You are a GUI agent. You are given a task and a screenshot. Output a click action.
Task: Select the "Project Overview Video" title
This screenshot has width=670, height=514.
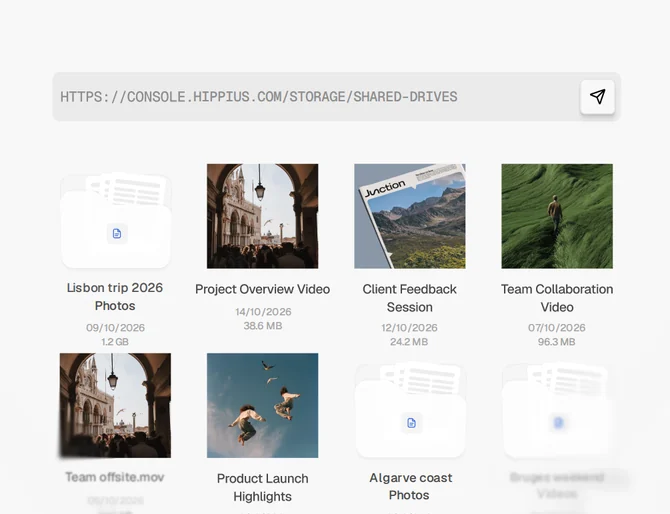tap(262, 289)
